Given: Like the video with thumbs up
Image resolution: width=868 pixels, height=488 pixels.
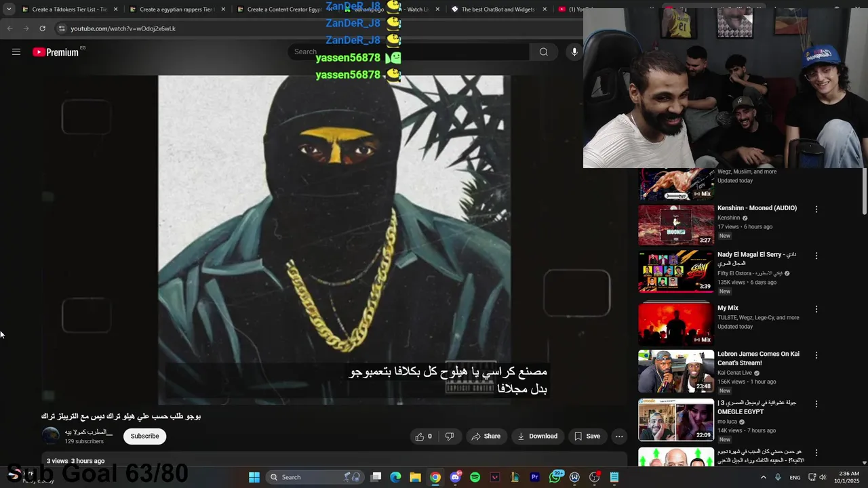Looking at the screenshot, I should (x=424, y=436).
